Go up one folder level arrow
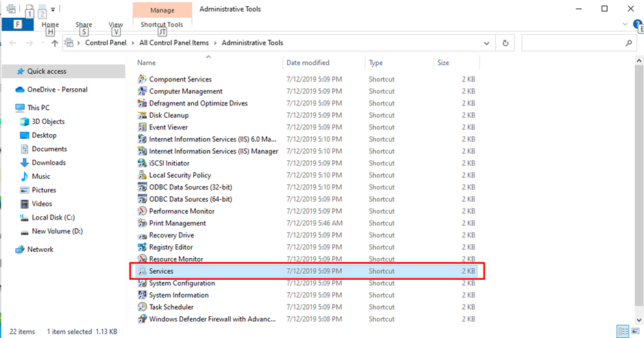Image resolution: width=644 pixels, height=338 pixels. (55, 43)
